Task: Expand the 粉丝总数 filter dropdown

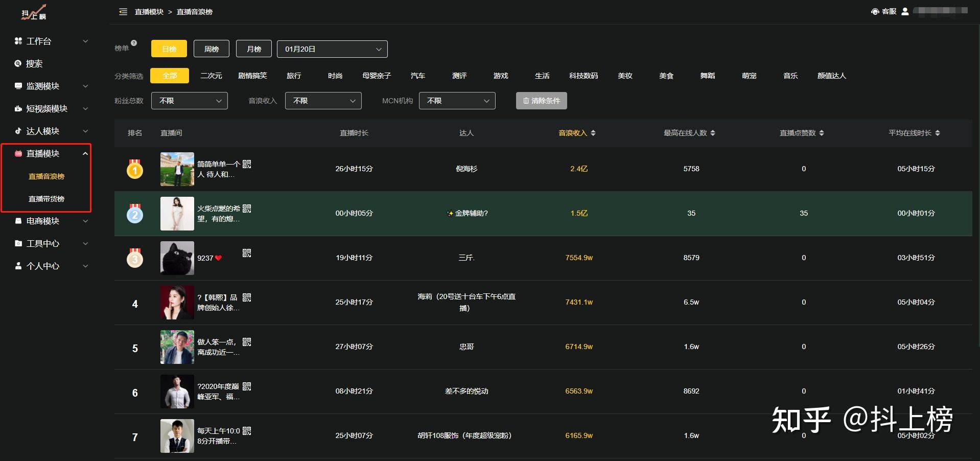Action: (x=189, y=101)
